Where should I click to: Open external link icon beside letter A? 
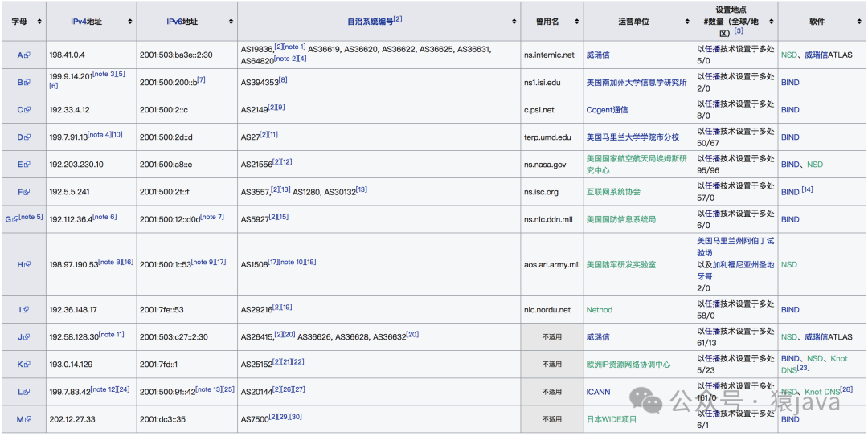27,55
